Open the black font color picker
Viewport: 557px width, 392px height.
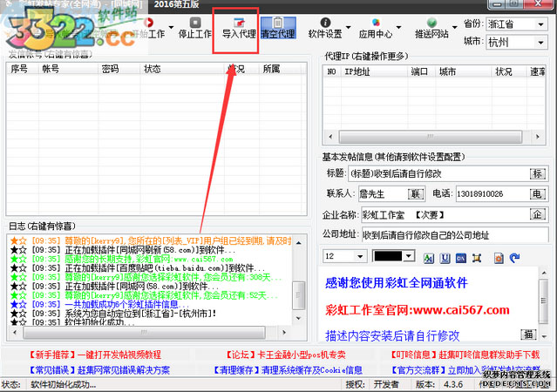(394, 257)
